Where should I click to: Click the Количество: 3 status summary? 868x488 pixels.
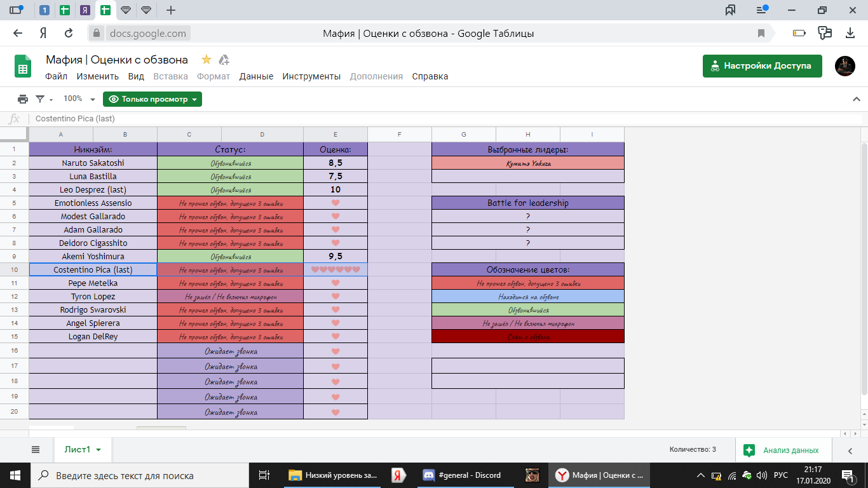693,449
